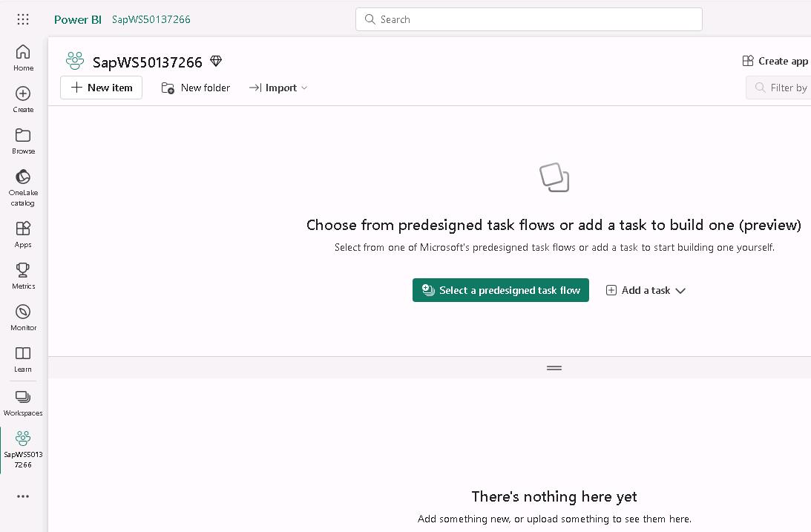Open the Workspaces flyout
This screenshot has width=811, height=532.
coord(23,403)
